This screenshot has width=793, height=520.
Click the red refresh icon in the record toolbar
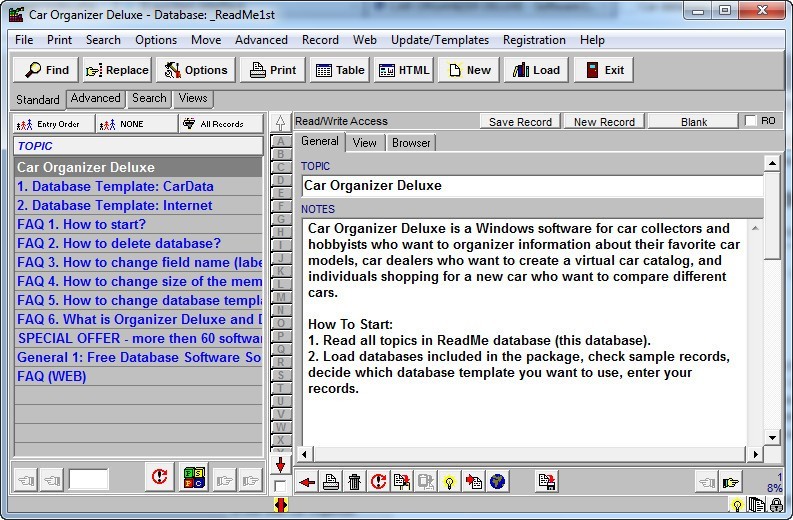[x=378, y=482]
